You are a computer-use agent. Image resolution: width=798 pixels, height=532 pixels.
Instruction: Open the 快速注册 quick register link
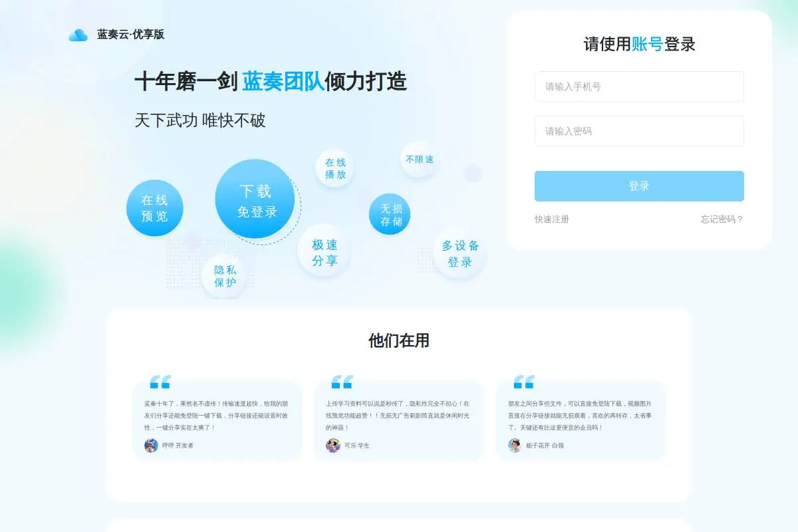[552, 219]
